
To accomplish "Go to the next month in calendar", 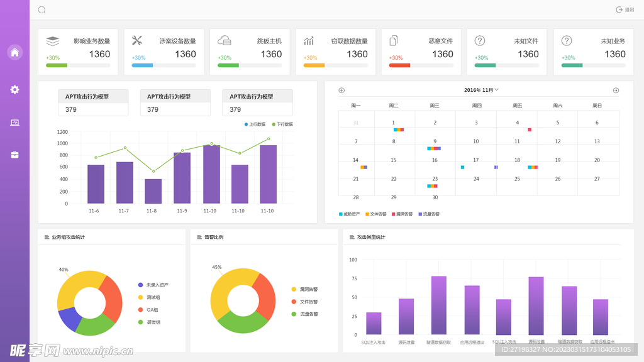I will [x=616, y=90].
